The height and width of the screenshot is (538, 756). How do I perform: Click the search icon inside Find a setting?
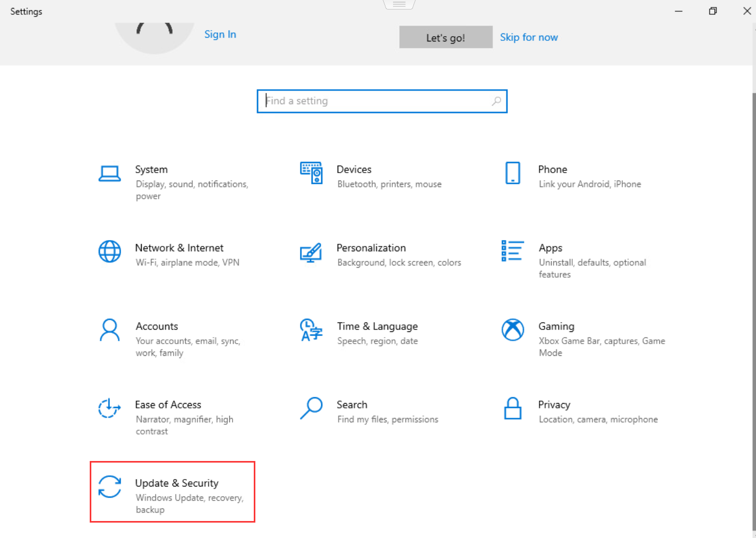(x=496, y=101)
